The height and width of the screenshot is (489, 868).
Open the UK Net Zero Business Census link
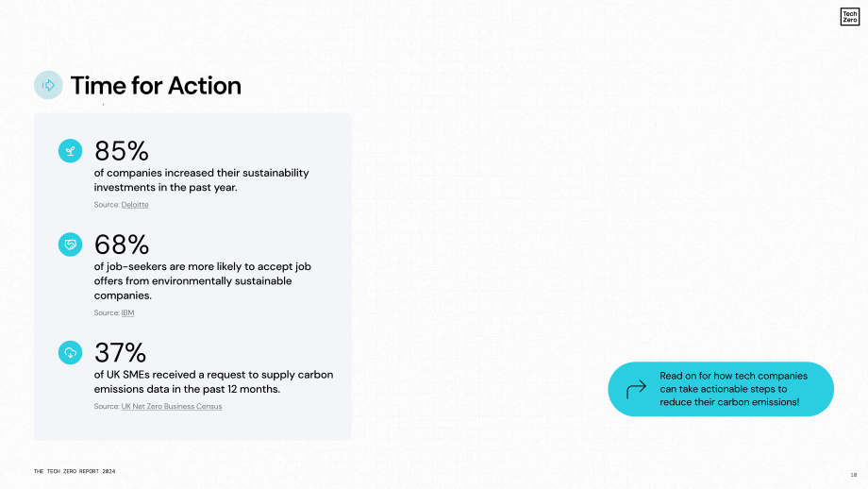point(172,406)
